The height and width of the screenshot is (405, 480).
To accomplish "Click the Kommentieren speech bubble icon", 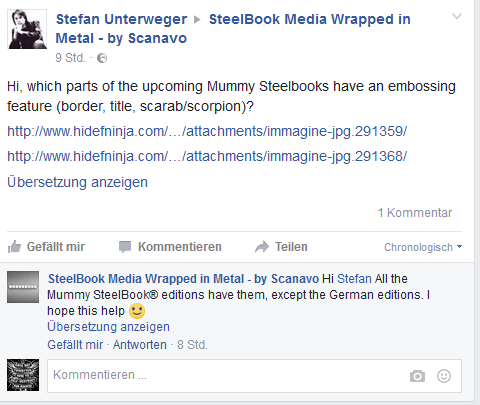I will [x=125, y=247].
